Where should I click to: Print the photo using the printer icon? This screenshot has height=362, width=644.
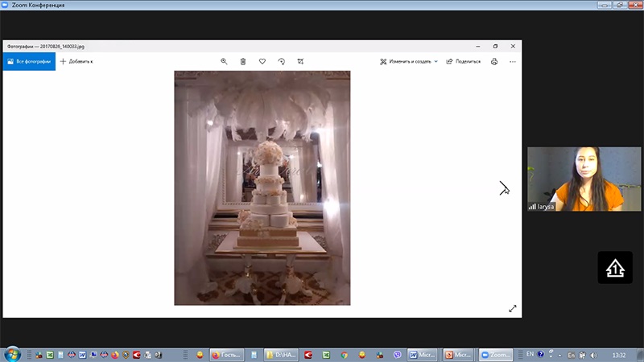[x=494, y=61]
